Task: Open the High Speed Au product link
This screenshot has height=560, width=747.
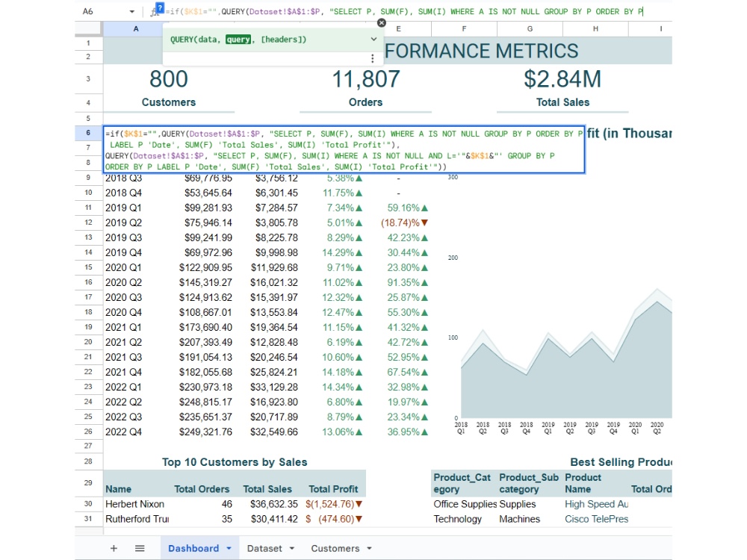Action: click(596, 504)
